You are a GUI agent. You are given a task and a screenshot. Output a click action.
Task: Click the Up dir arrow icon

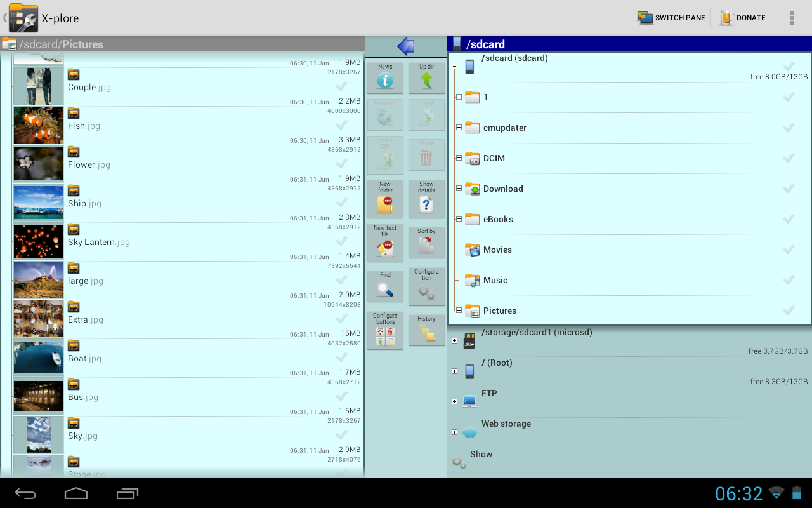pyautogui.click(x=426, y=77)
